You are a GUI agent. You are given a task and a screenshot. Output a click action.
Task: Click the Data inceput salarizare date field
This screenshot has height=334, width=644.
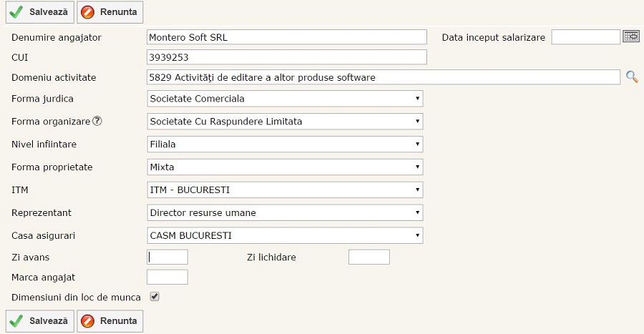click(585, 37)
